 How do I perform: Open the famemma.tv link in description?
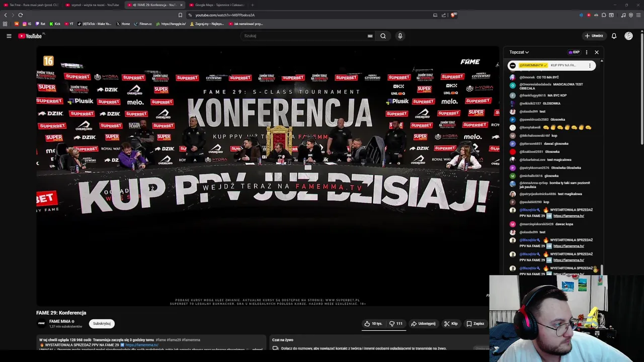(141, 345)
